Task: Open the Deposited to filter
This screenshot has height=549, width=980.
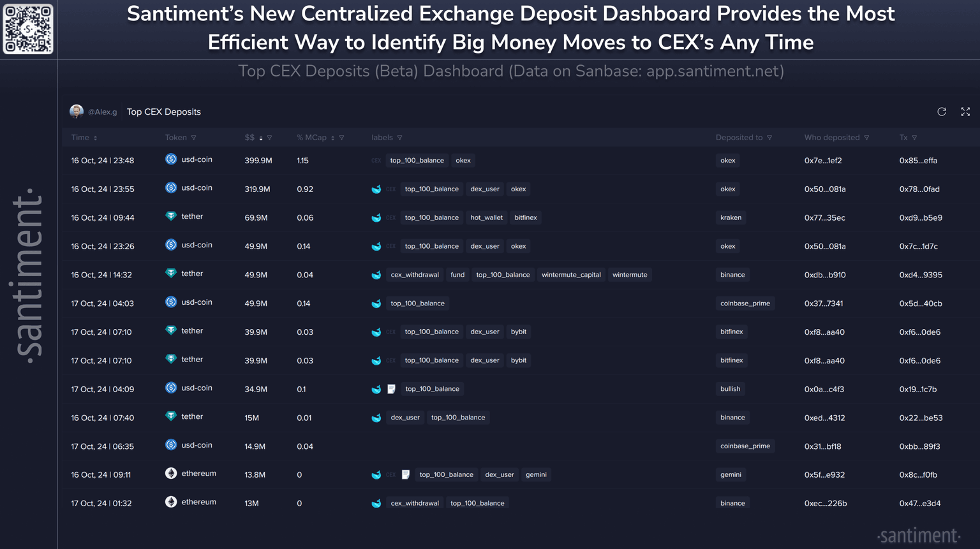Action: pyautogui.click(x=769, y=138)
